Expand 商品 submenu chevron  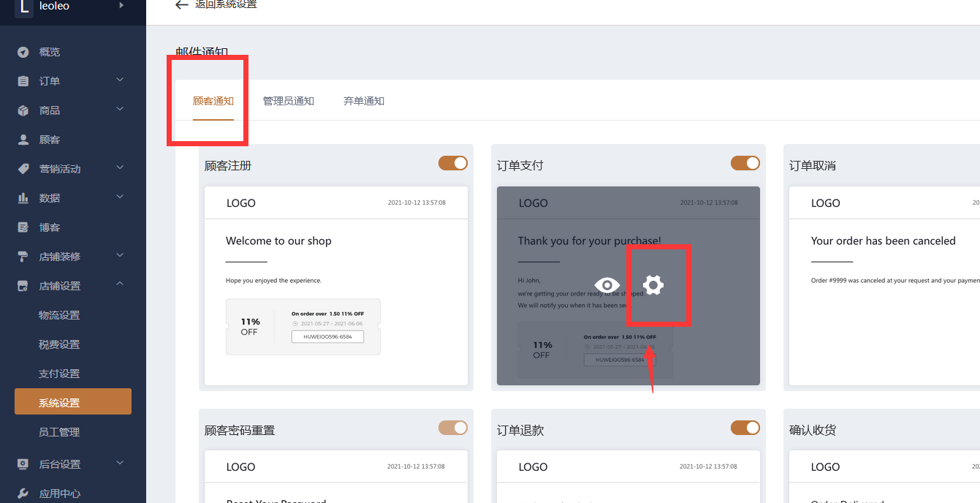point(120,109)
